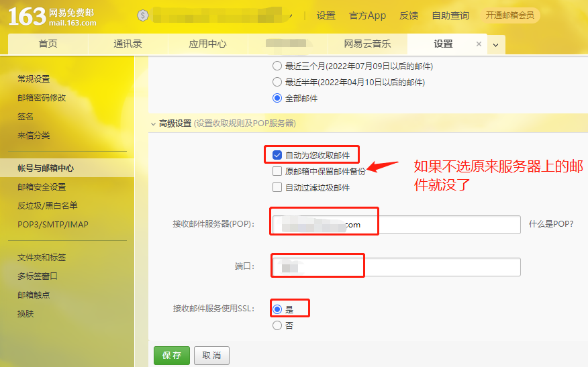Viewport: 588px width, 367px height.
Task: Click the 端口 port input field
Action: (x=397, y=267)
